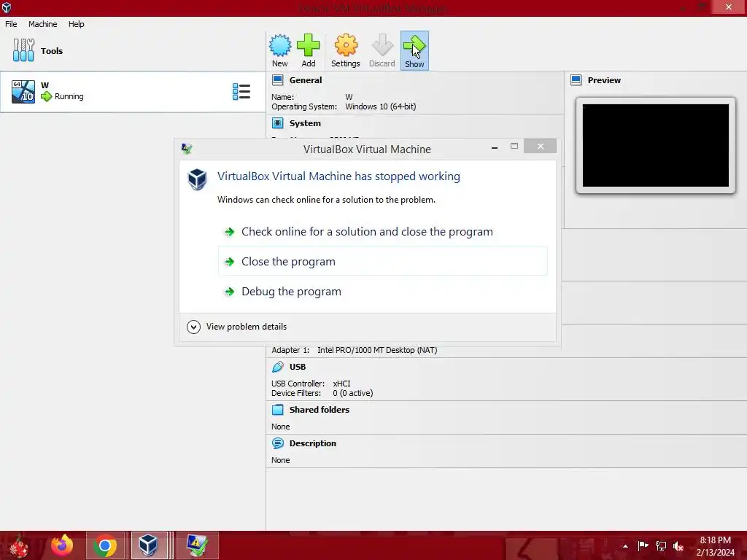Open the taskbar clock and date
The height and width of the screenshot is (560, 747).
[x=715, y=546]
